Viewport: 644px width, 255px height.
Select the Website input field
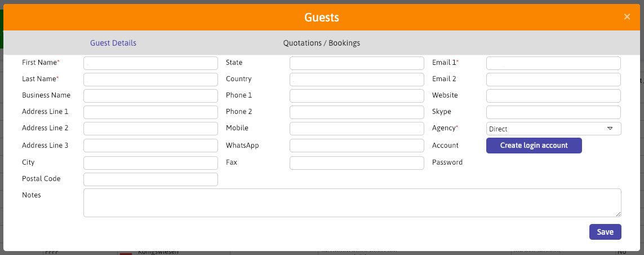coord(553,96)
